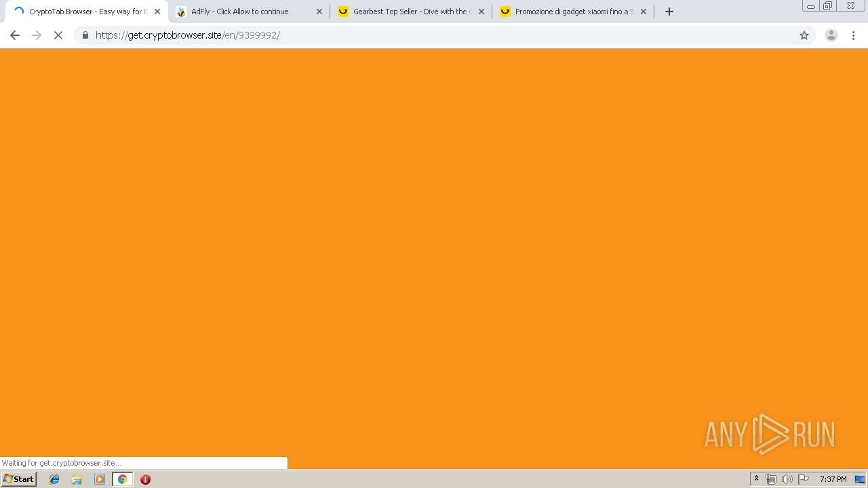Open Chrome's three-dot menu
Image resolution: width=868 pixels, height=488 pixels.
[x=854, y=35]
